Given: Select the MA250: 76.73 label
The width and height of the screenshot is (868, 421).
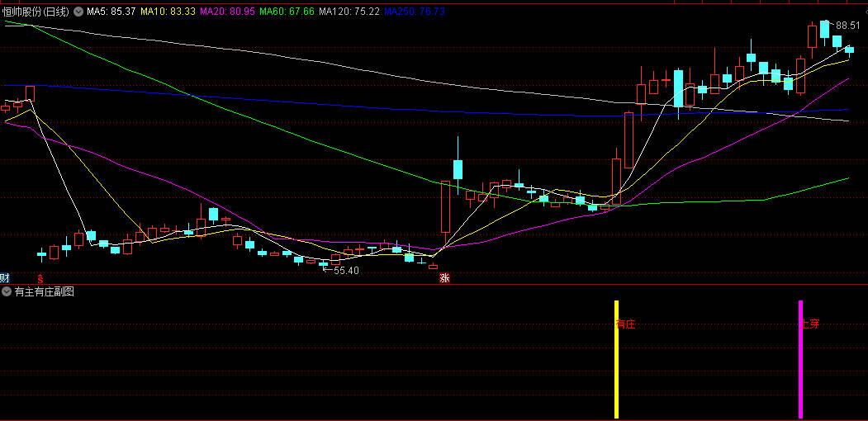Looking at the screenshot, I should 415,11.
